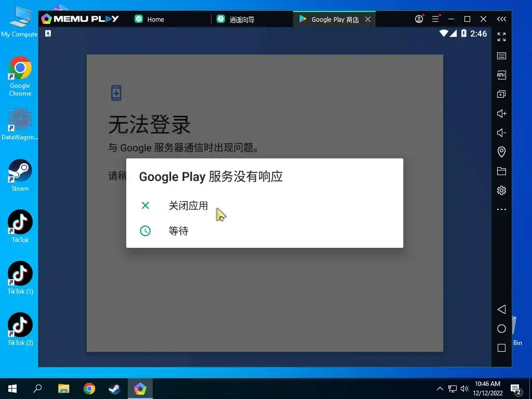
Task: Tap the Android recent apps square button
Action: pos(501,348)
